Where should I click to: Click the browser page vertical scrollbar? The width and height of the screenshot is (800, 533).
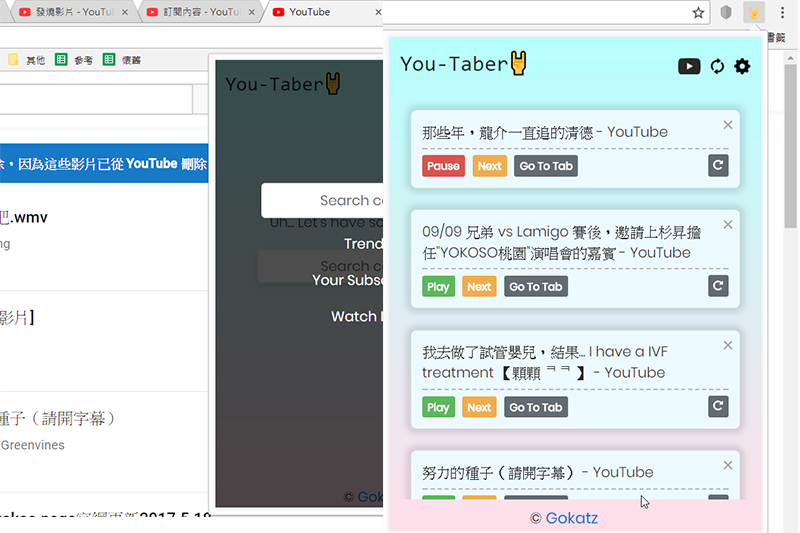click(790, 146)
